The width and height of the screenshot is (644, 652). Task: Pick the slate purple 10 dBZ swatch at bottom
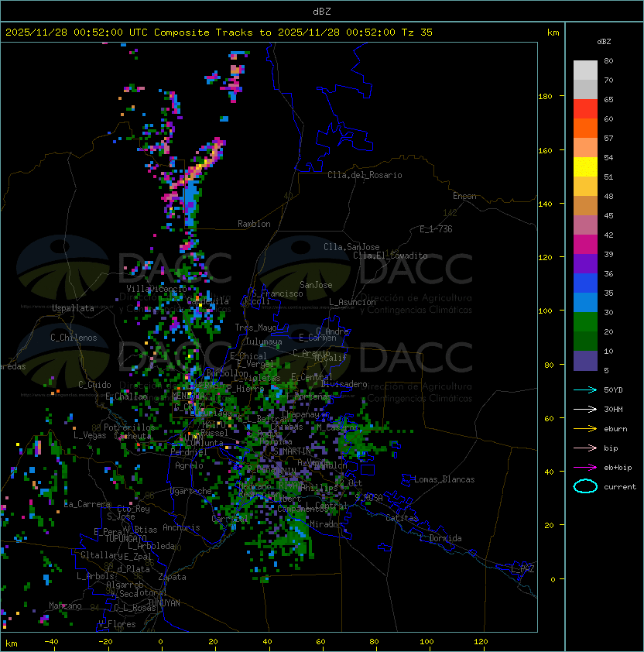(x=585, y=361)
